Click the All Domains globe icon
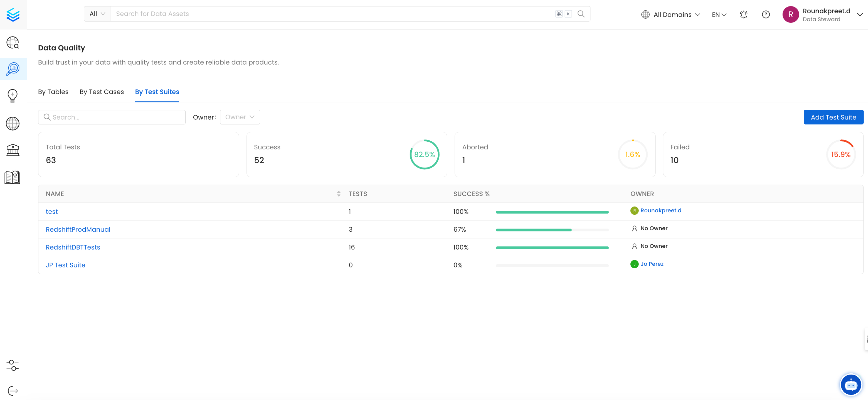This screenshot has height=417, width=868. point(645,15)
